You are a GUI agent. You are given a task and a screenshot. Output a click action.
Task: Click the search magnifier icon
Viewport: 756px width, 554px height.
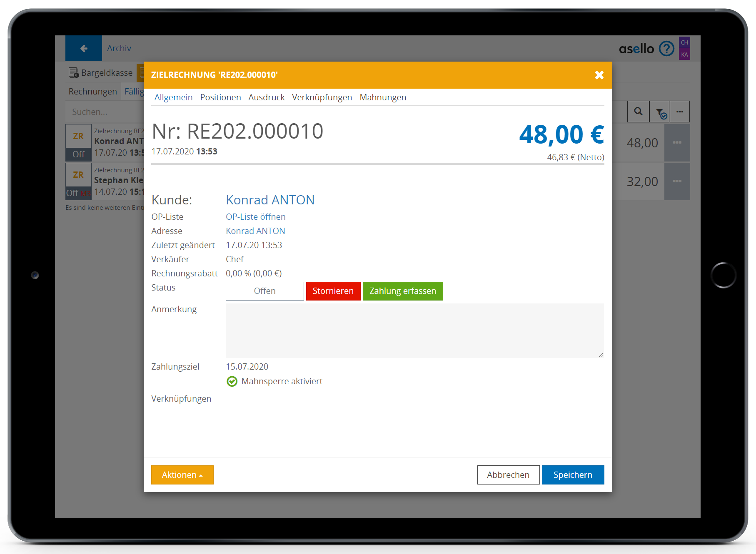point(638,112)
